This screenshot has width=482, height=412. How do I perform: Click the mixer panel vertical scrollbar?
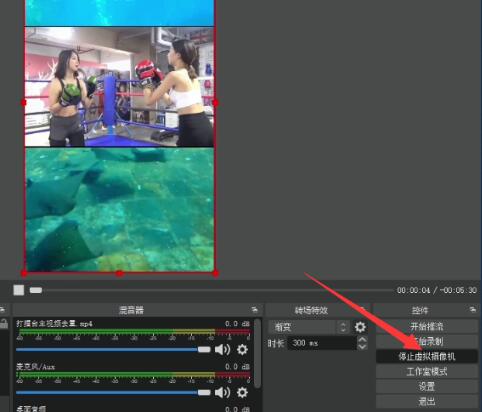click(257, 353)
